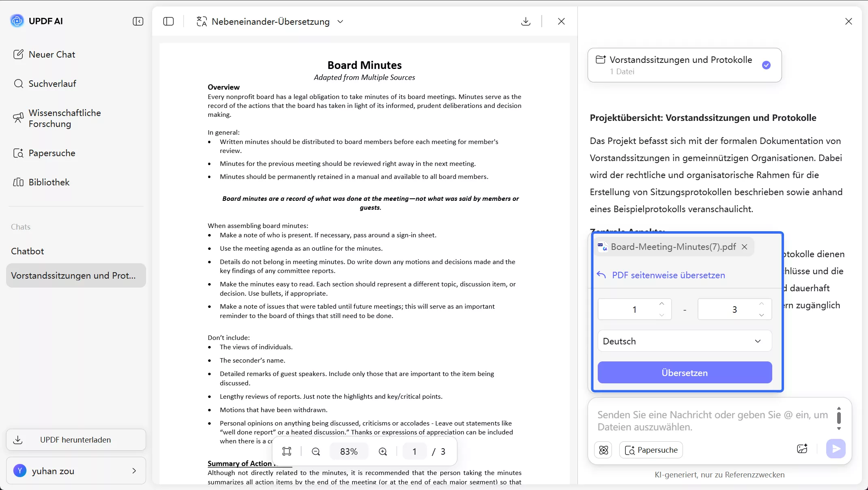868x490 pixels.
Task: Decrease the end page number stepper
Action: [x=761, y=315]
